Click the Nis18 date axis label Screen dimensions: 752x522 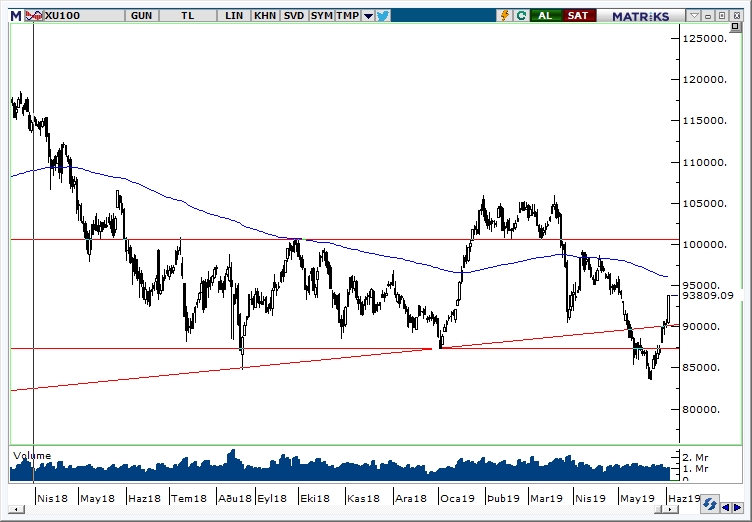point(52,498)
